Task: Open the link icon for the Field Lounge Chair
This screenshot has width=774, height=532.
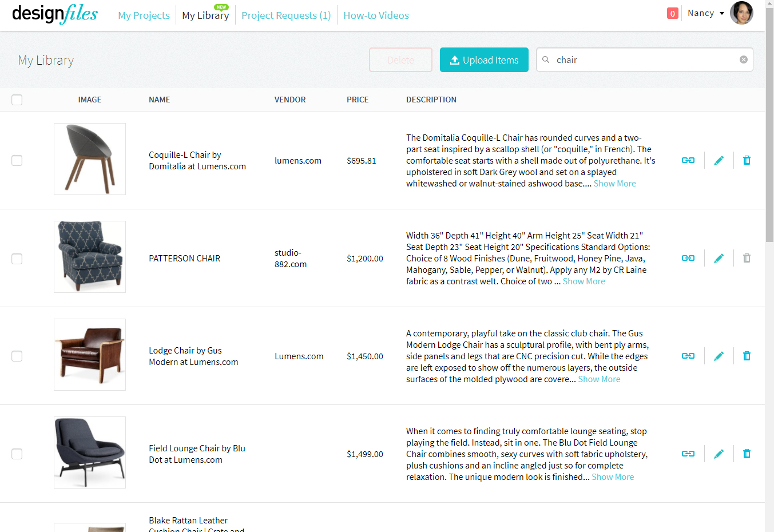Action: (688, 453)
